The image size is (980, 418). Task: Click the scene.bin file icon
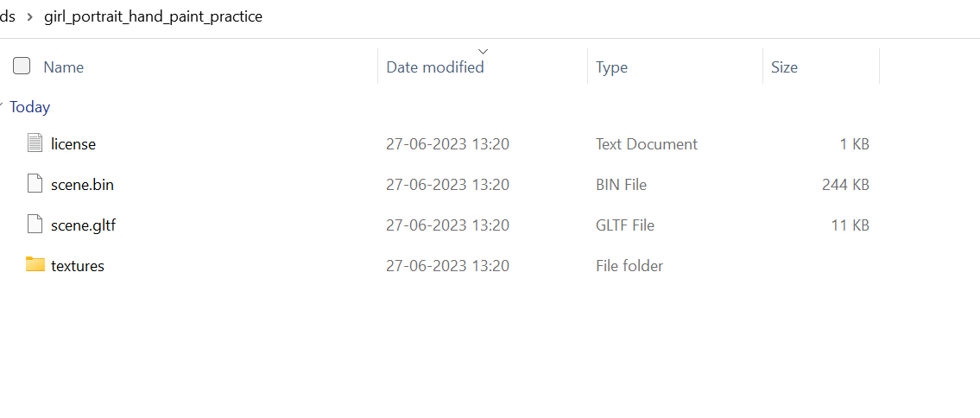point(35,184)
